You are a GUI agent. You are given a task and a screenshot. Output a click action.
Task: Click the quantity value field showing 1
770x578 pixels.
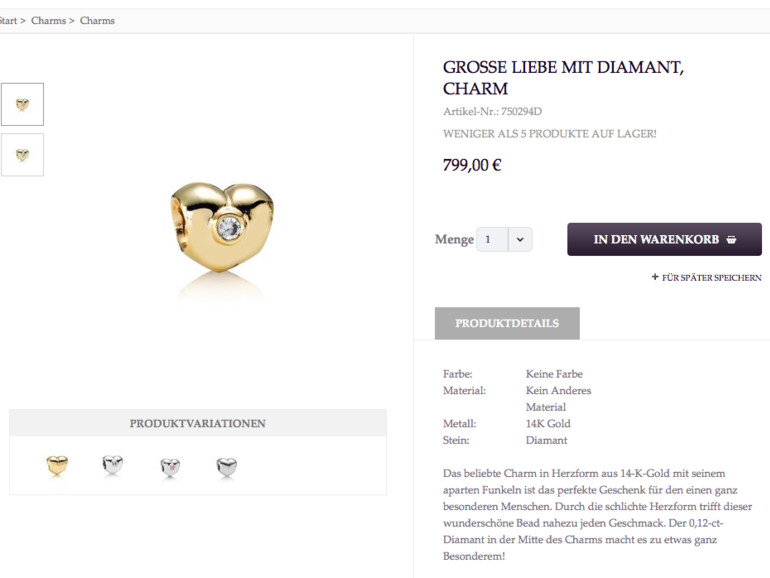[491, 240]
